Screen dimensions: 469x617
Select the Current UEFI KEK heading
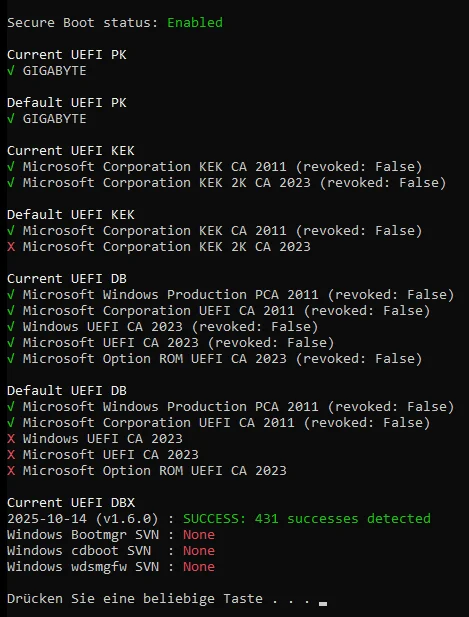click(x=71, y=151)
